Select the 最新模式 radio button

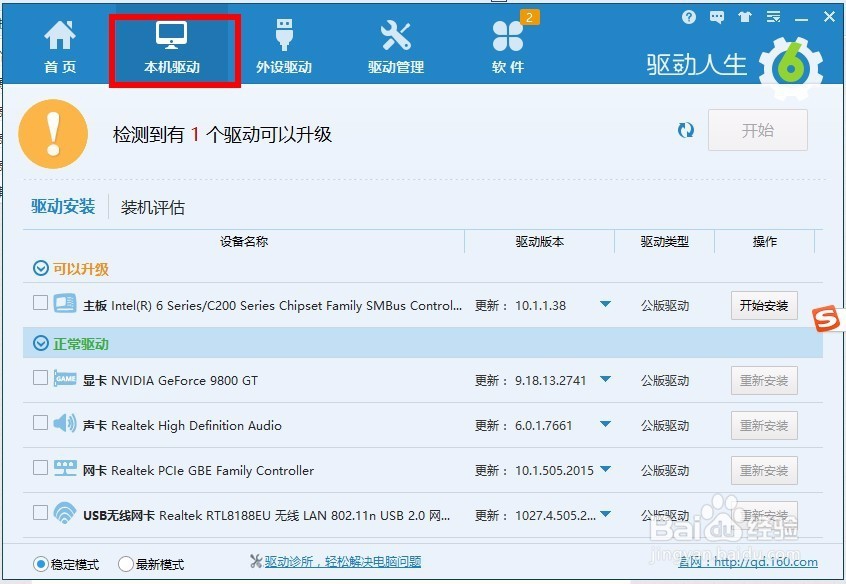point(126,563)
